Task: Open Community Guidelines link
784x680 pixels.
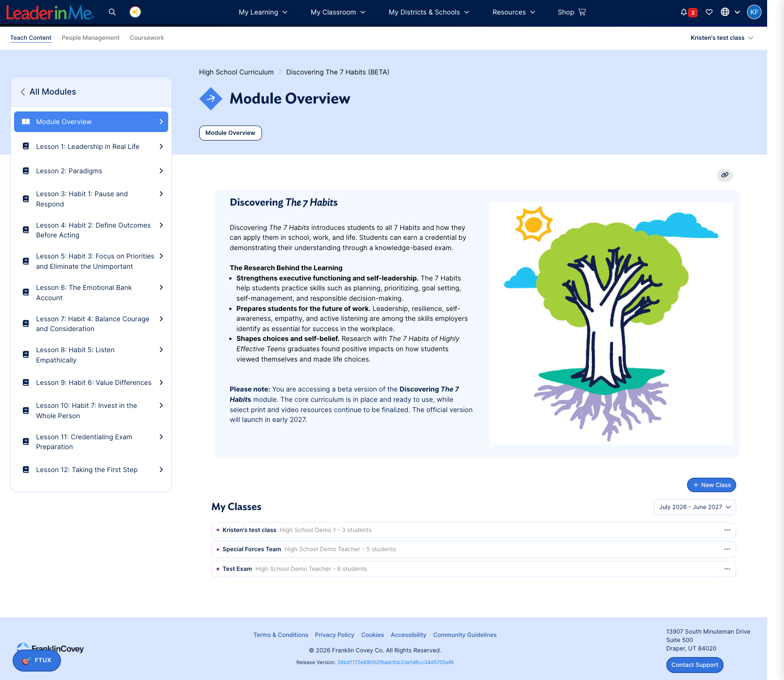Action: point(465,635)
